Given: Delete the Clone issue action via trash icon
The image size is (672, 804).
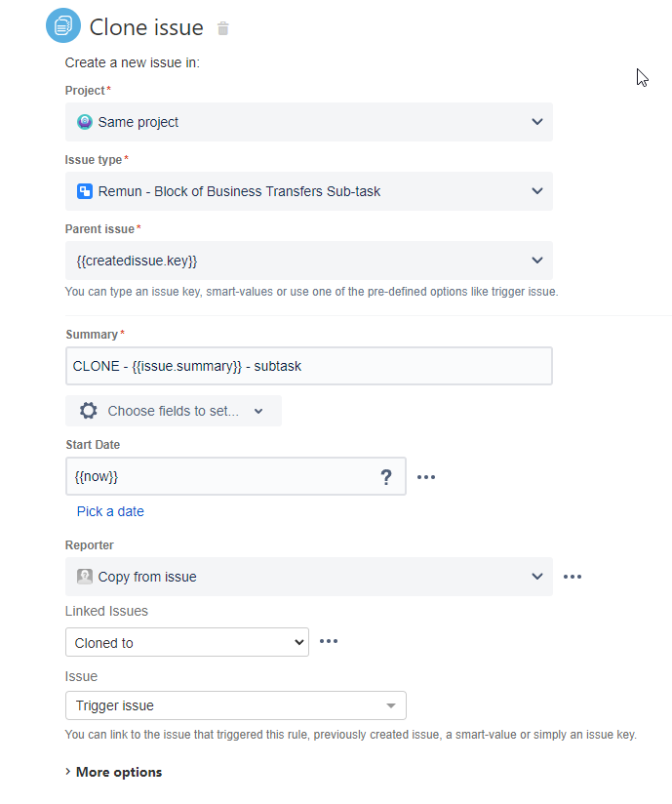Looking at the screenshot, I should (x=222, y=28).
